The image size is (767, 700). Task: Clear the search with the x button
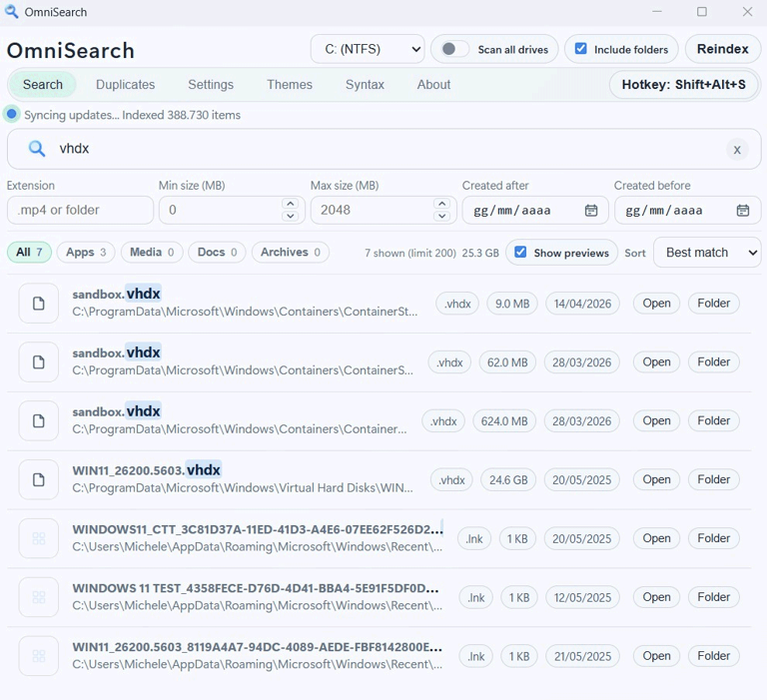click(x=736, y=150)
